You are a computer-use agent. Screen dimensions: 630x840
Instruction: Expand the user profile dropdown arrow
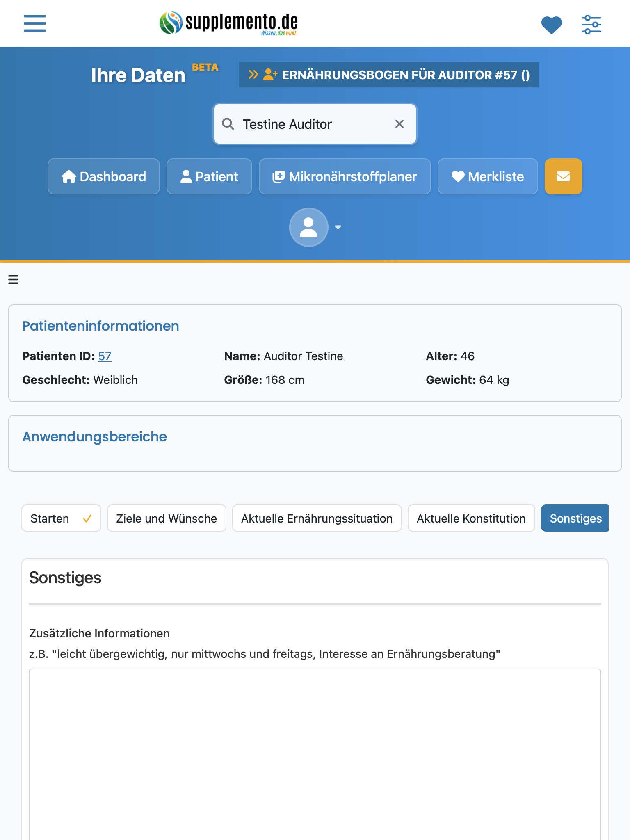338,227
